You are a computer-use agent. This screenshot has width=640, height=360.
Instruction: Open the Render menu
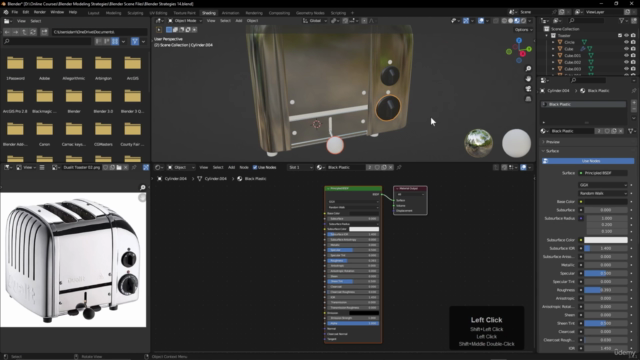[x=40, y=12]
